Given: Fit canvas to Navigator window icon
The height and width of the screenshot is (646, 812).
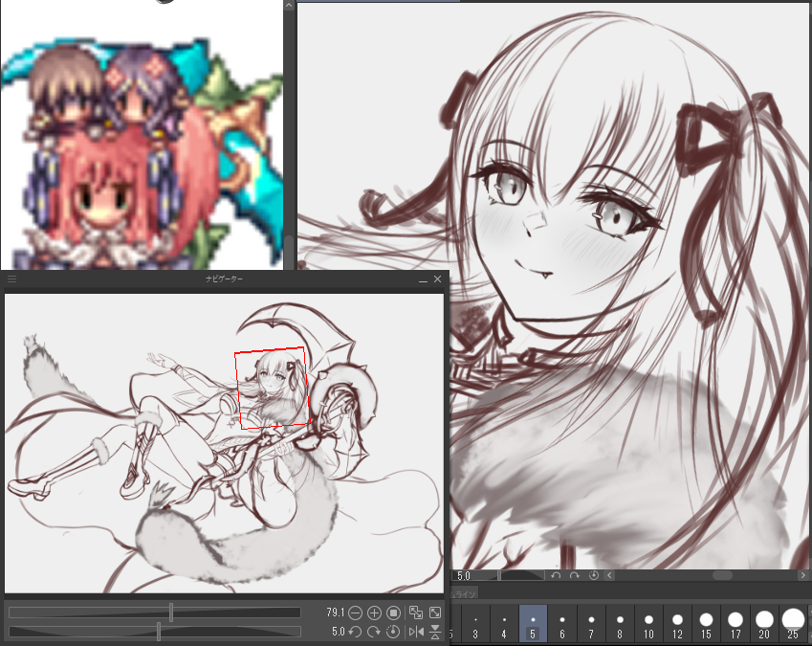Looking at the screenshot, I should (x=416, y=613).
